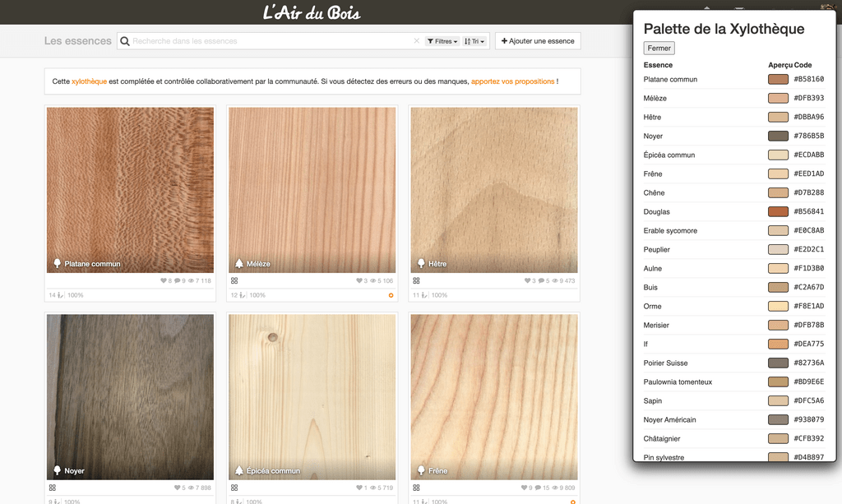Image resolution: width=842 pixels, height=504 pixels.
Task: Select the Noyer color swatch in palette
Action: point(778,136)
